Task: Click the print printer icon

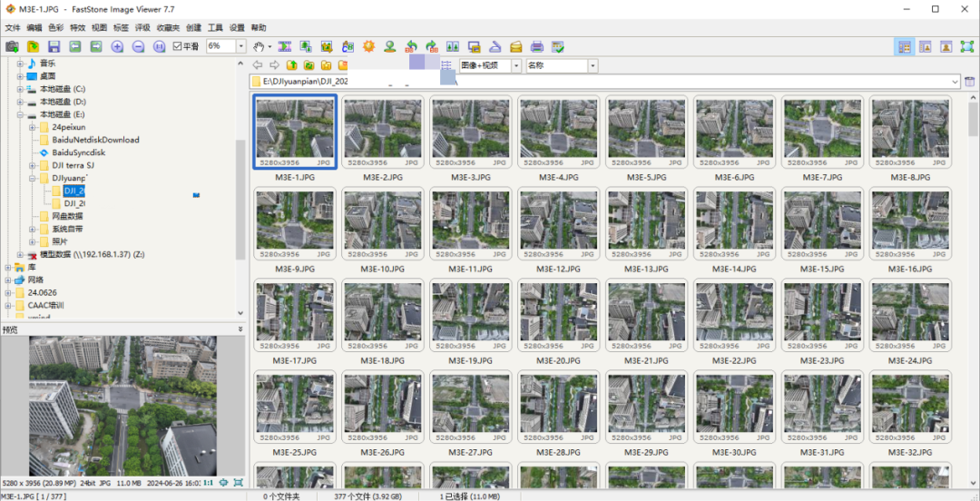Action: point(537,46)
